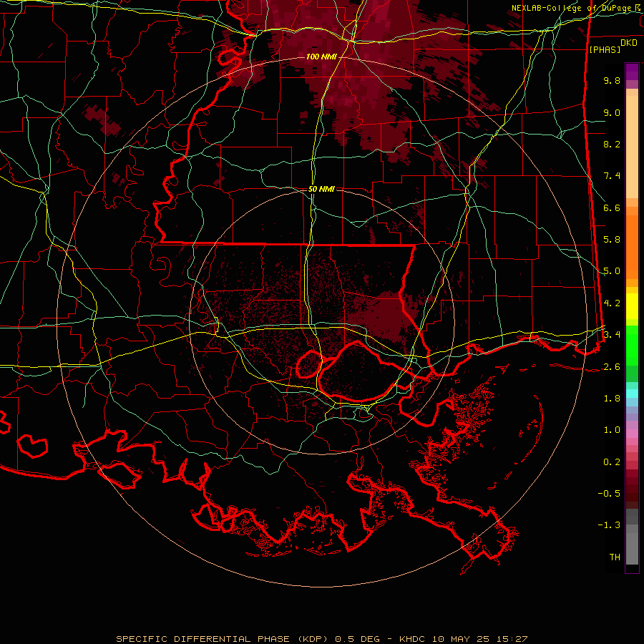Click the 5.8 value on the scale

(612, 240)
